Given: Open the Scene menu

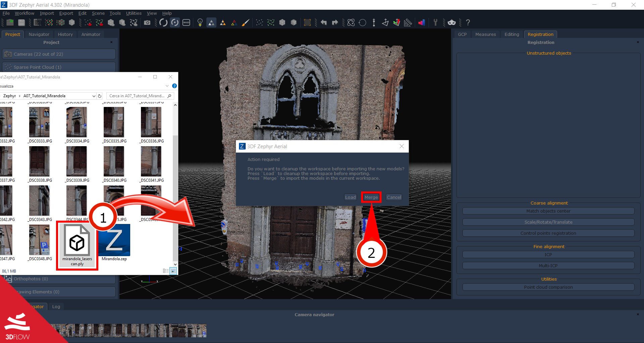Looking at the screenshot, I should 98,13.
